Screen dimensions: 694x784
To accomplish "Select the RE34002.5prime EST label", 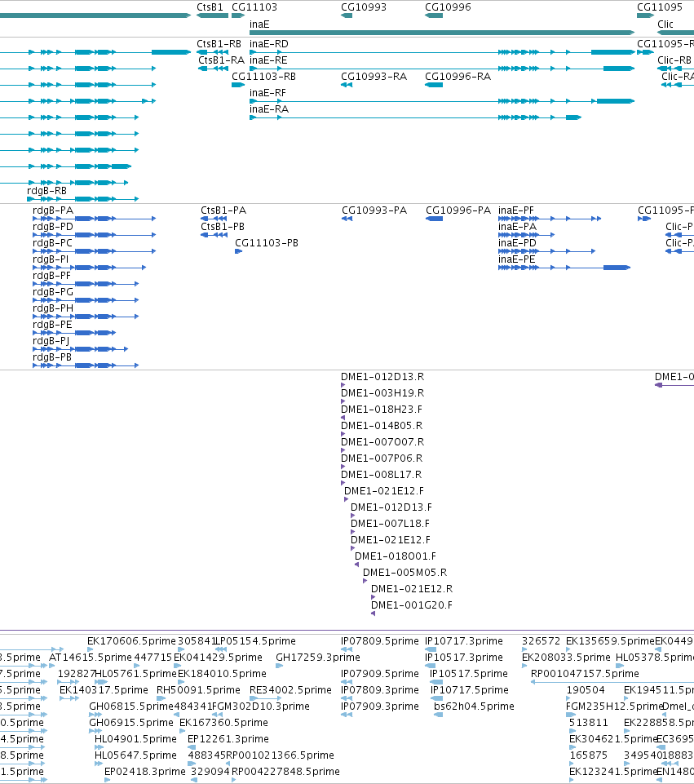I will pos(291,690).
